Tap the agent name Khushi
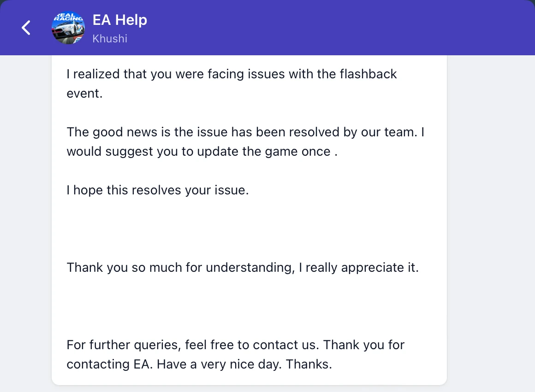Screen dimensions: 535x392 (x=110, y=39)
